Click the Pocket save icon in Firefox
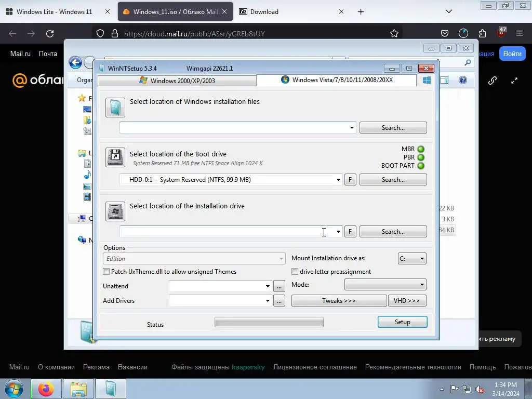532x399 pixels. coord(445,33)
